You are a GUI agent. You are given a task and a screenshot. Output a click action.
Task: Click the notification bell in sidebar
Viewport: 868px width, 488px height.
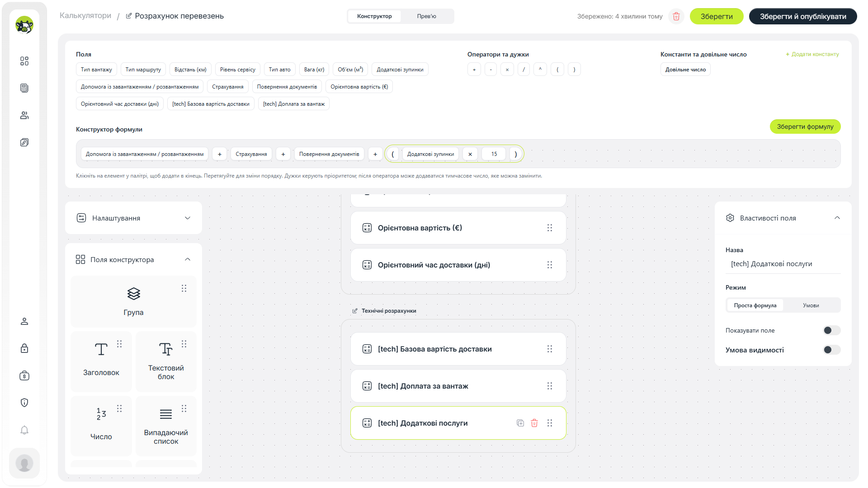click(x=24, y=430)
